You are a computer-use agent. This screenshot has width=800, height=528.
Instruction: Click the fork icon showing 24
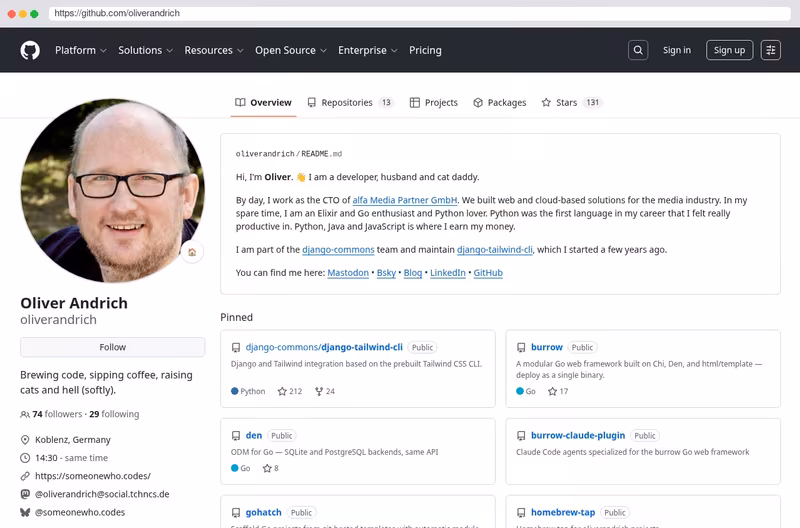[319, 391]
